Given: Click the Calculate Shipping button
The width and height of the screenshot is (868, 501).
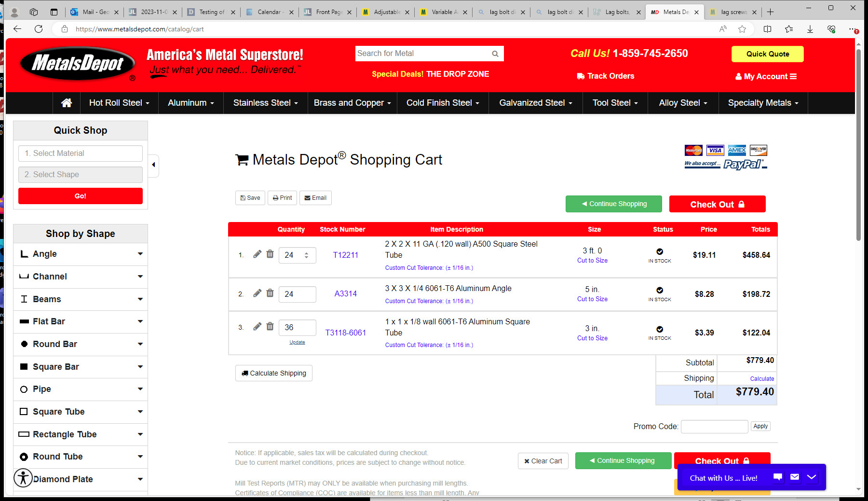Looking at the screenshot, I should click(x=274, y=373).
